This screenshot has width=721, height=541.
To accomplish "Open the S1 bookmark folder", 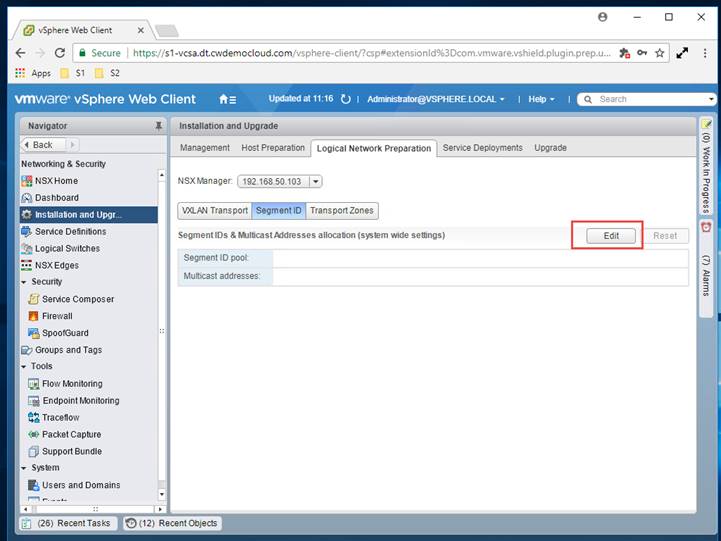I will (x=74, y=73).
